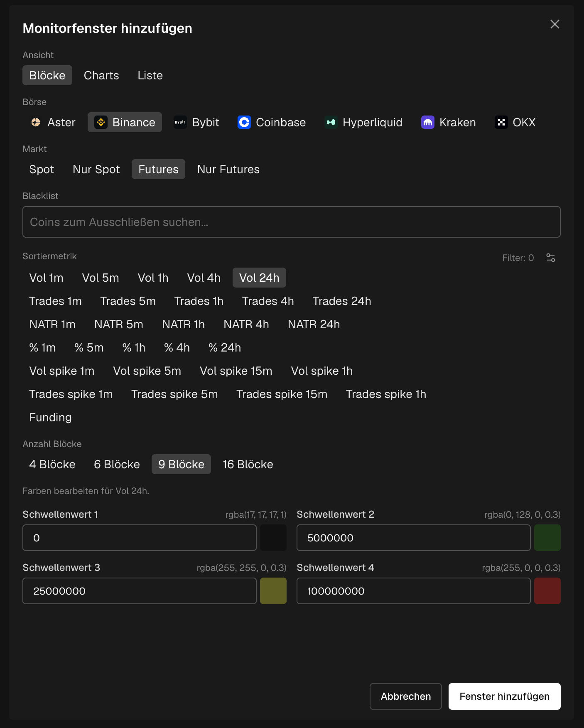Switch view to Liste
584x728 pixels.
point(150,75)
